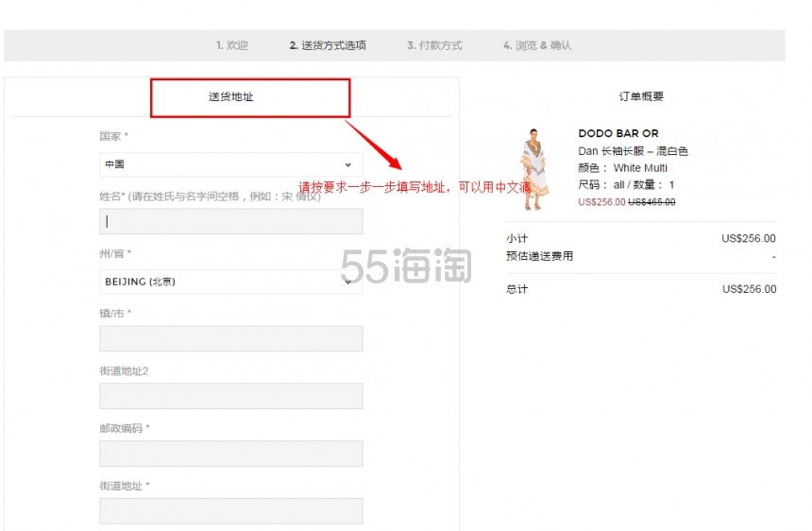Select step 2. 送货方式选项
812x531 pixels.
328,45
